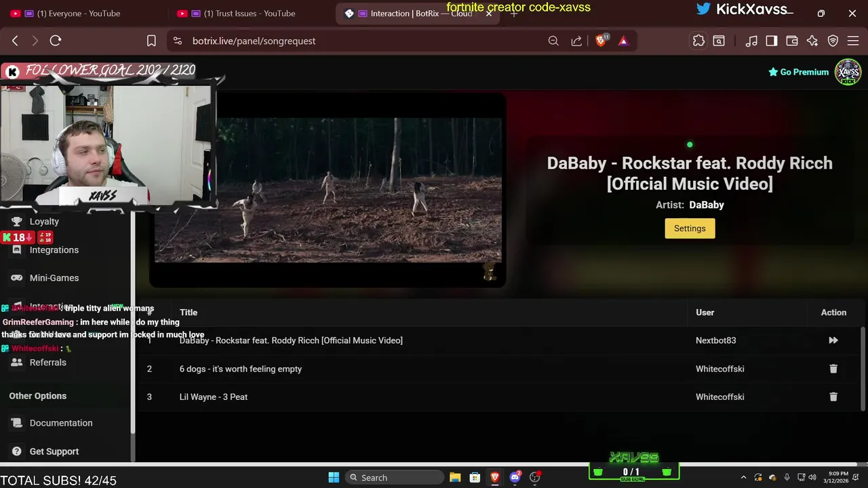Viewport: 868px width, 488px height.
Task: Open the Brave playlist music icon
Action: (x=751, y=41)
